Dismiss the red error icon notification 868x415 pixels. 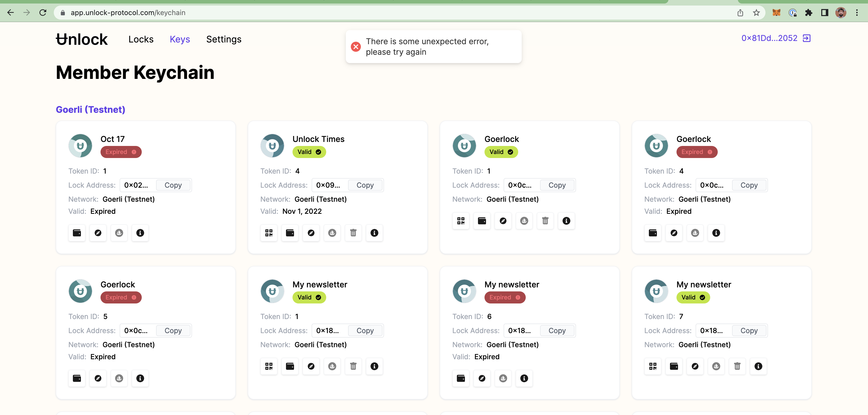[356, 46]
